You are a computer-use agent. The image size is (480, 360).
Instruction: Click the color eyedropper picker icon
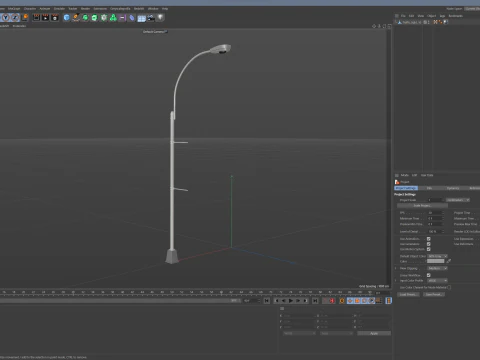[449, 261]
